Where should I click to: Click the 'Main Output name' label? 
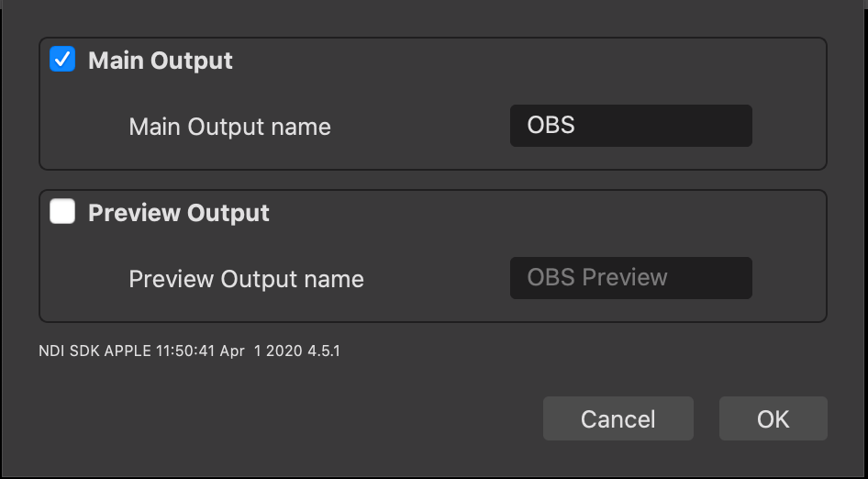pyautogui.click(x=229, y=127)
